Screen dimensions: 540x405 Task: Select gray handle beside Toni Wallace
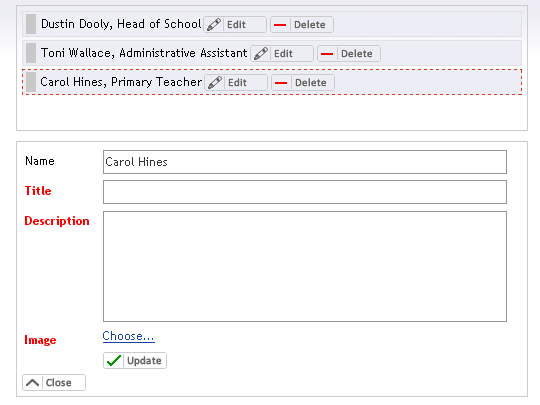31,53
